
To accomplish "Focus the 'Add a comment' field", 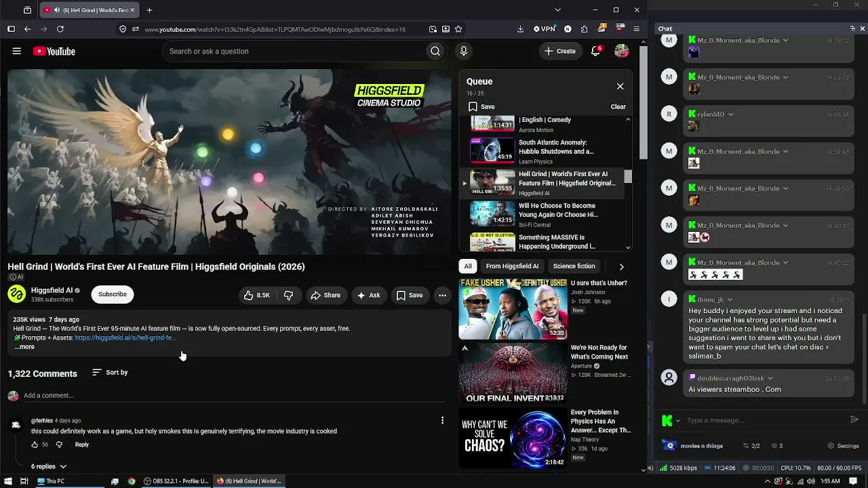I will point(234,395).
